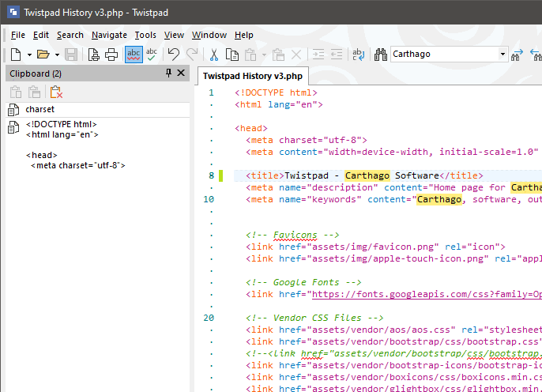The width and height of the screenshot is (542, 392).
Task: Select the 'charset' clipboard entry
Action: (98, 110)
